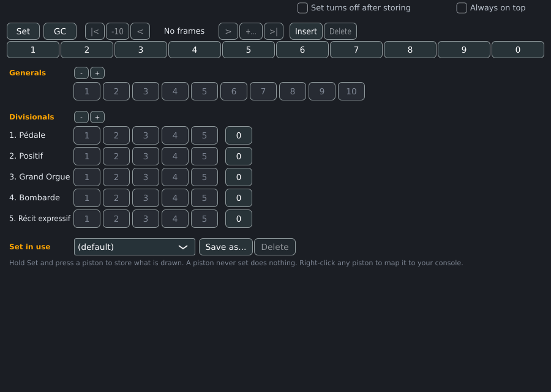Add a general piston with plus button
551x392 pixels.
tap(97, 73)
